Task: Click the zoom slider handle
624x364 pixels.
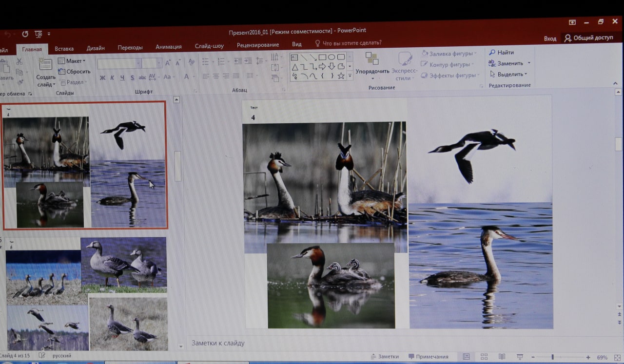Action: [x=552, y=357]
